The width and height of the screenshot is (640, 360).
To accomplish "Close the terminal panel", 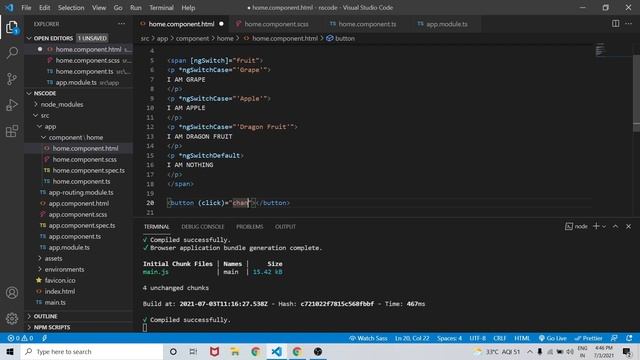I will tap(629, 226).
